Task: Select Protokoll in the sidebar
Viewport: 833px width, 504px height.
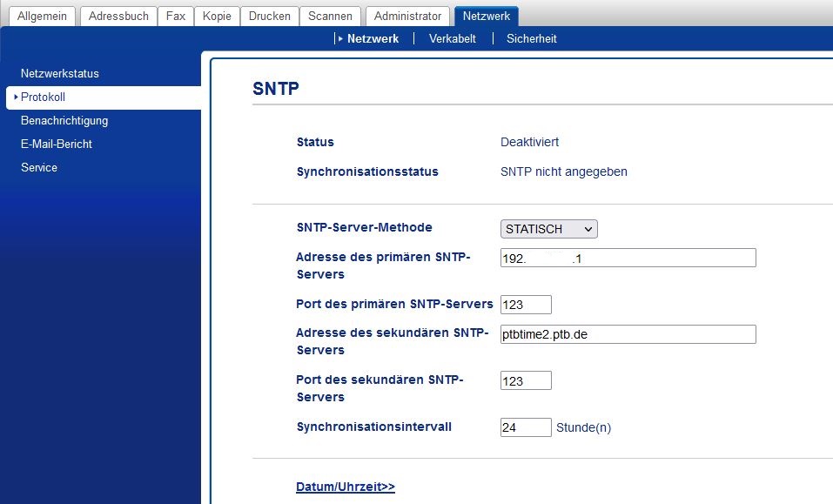Action: 44,97
